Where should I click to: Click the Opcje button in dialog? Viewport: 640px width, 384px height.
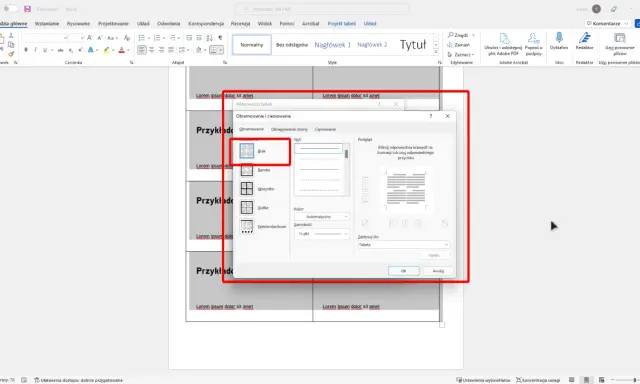[x=434, y=255]
